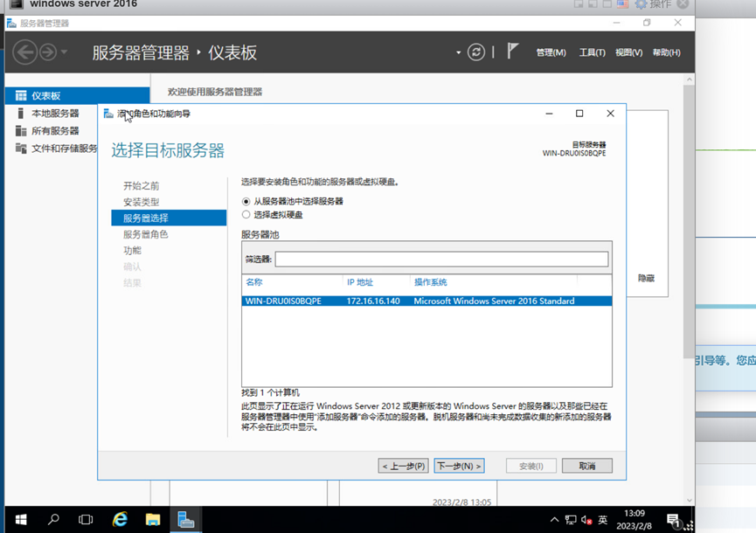Click the VM window 操作 gear icon
The image size is (756, 533).
pos(641,4)
